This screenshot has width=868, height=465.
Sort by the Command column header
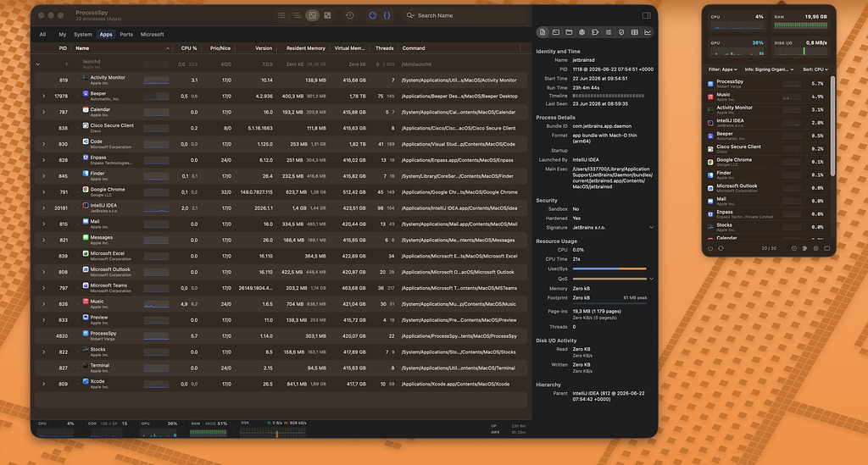[x=413, y=48]
